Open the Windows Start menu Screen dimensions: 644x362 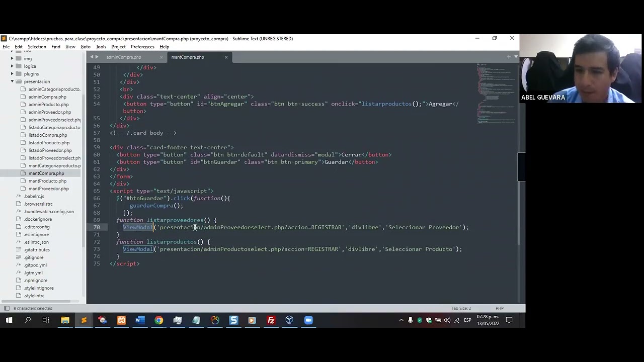pyautogui.click(x=9, y=320)
